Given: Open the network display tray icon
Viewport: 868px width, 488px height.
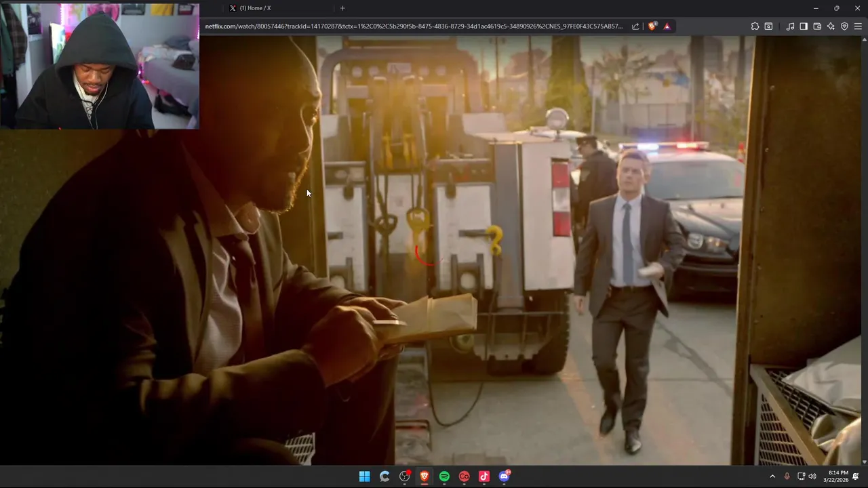Looking at the screenshot, I should click(801, 476).
